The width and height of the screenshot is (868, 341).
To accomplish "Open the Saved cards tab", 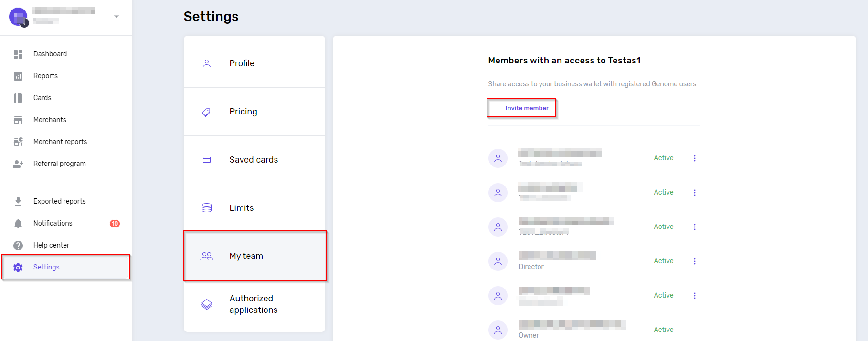I will [x=254, y=160].
